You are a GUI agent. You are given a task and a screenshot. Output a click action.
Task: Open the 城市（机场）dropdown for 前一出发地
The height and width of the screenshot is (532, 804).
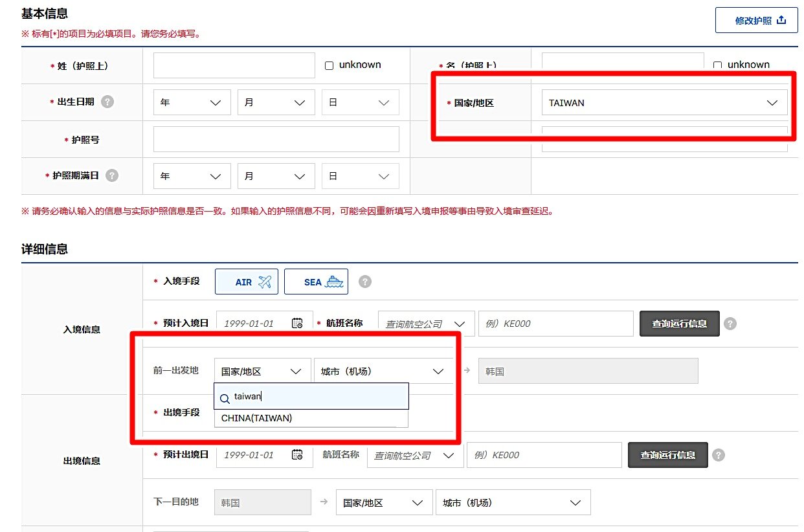coord(382,371)
